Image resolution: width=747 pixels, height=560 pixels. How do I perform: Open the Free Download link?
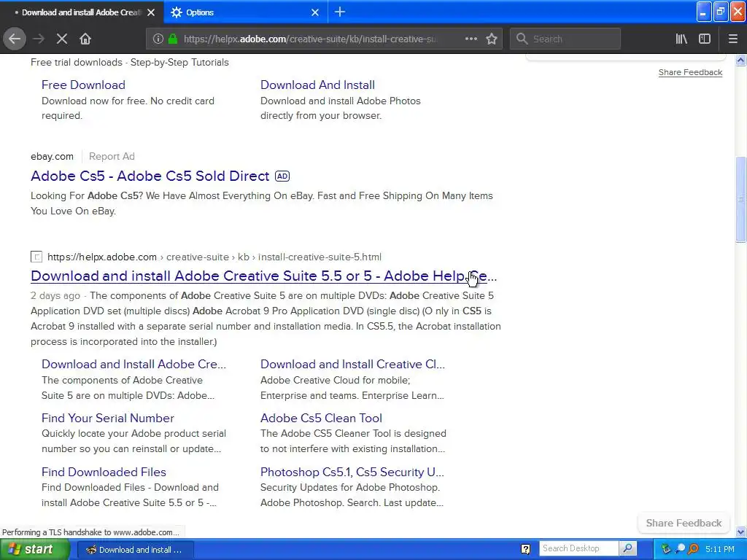83,85
